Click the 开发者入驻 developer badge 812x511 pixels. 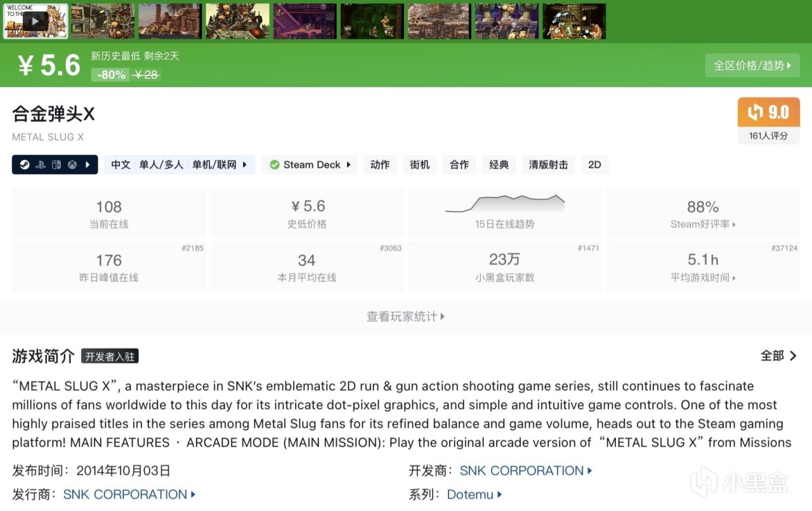click(x=110, y=356)
